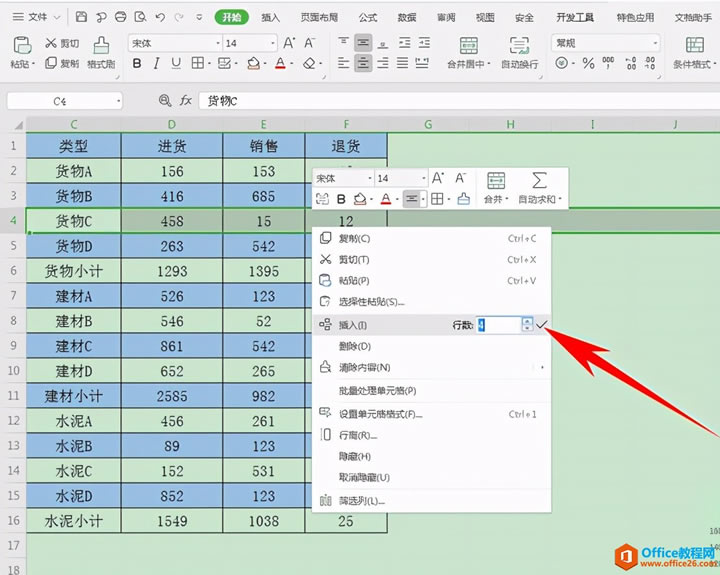Click the ribbon red font color A

280,63
